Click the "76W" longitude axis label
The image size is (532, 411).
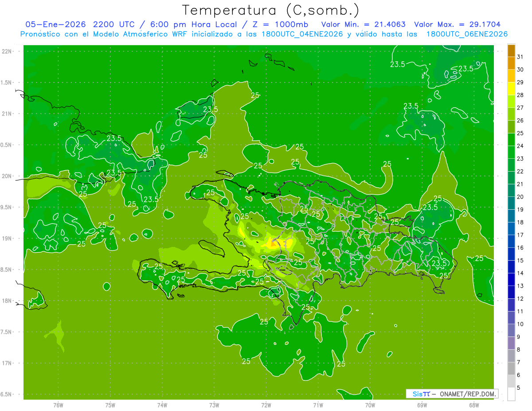(58, 405)
